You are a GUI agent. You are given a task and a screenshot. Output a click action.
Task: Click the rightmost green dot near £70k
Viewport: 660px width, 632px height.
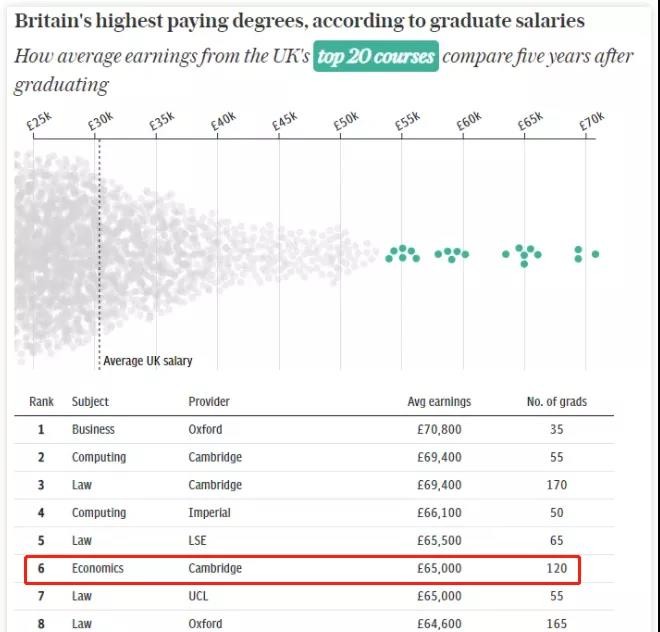pyautogui.click(x=595, y=254)
